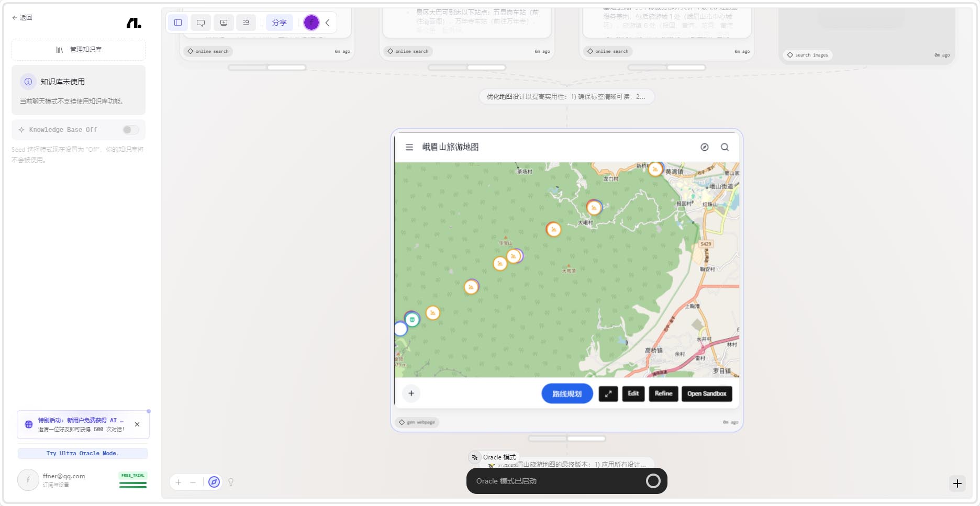Click the lightbulb hint icon
This screenshot has height=506, width=980.
(x=231, y=482)
